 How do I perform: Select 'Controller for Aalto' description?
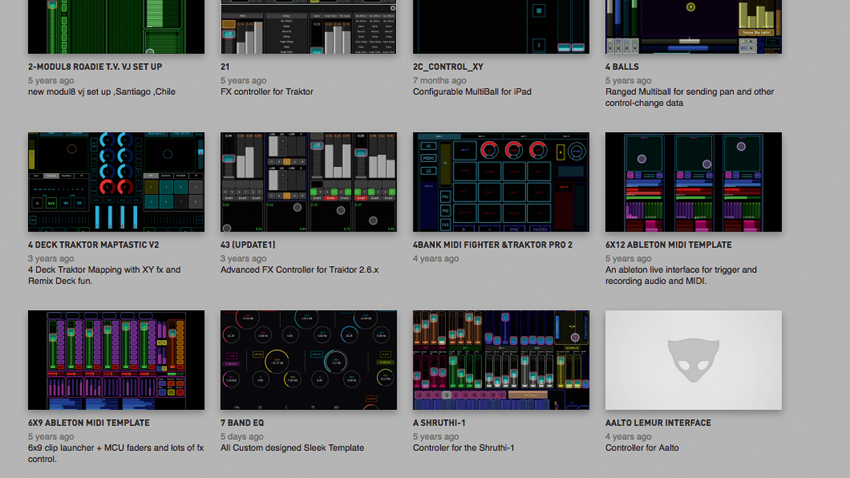[x=642, y=448]
